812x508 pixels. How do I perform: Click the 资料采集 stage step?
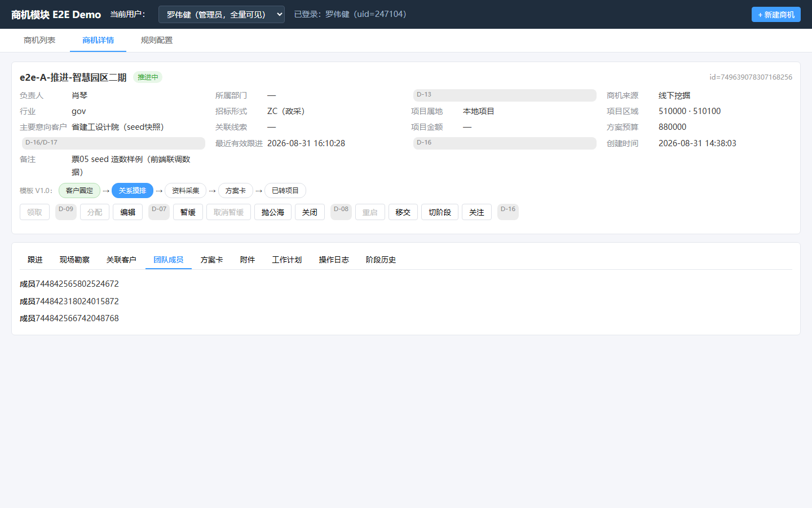point(186,191)
